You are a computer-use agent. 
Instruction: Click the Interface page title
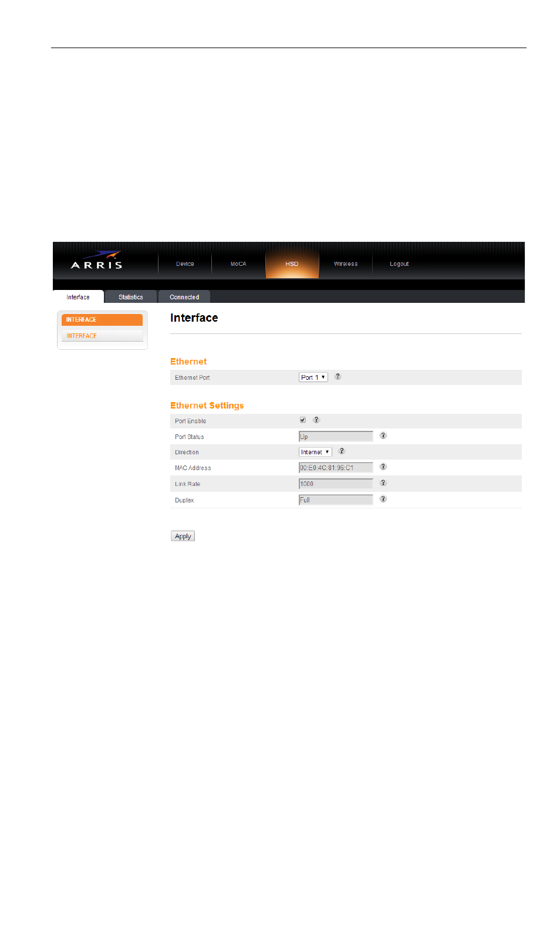point(194,318)
